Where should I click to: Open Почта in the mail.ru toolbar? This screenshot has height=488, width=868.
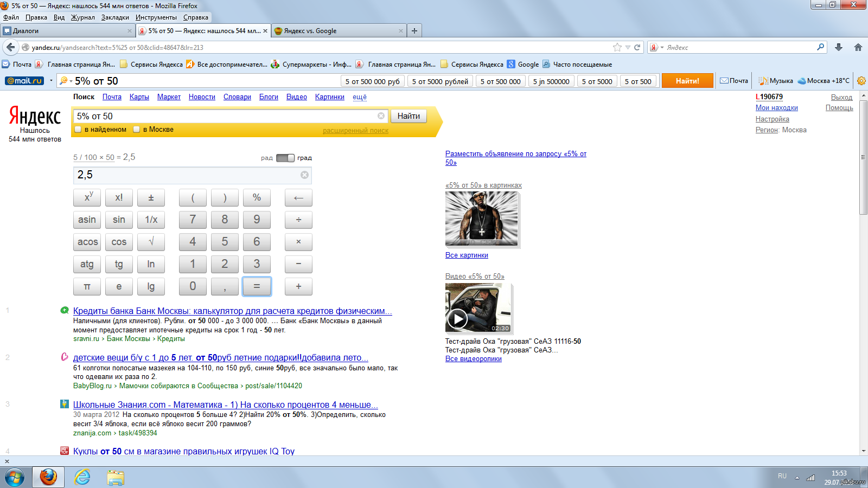[734, 81]
